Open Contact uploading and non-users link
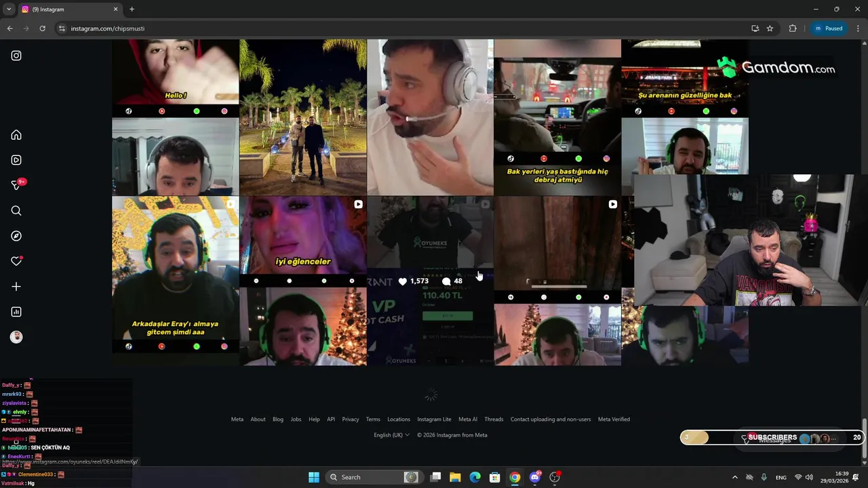This screenshot has width=868, height=488. point(551,419)
